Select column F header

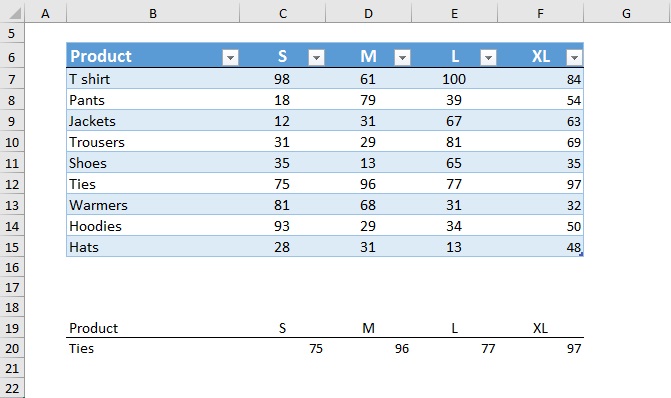(540, 13)
